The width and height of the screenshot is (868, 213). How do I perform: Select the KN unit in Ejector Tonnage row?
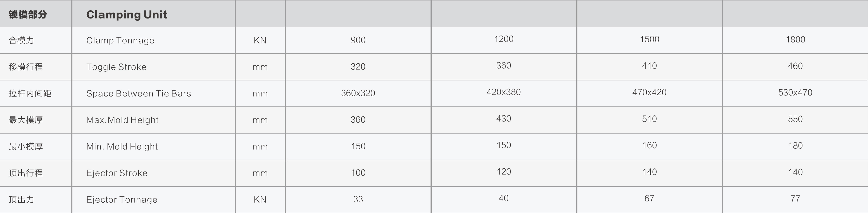point(260,199)
